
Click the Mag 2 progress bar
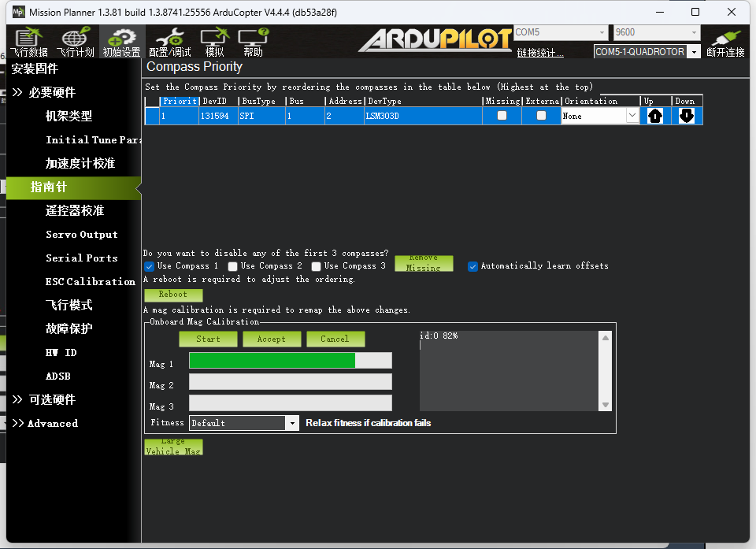pyautogui.click(x=291, y=381)
